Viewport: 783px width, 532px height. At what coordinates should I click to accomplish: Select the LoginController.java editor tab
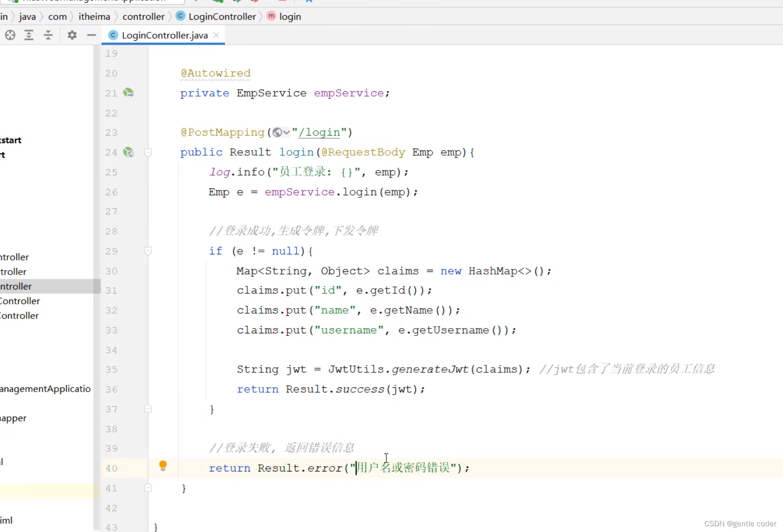click(x=164, y=35)
